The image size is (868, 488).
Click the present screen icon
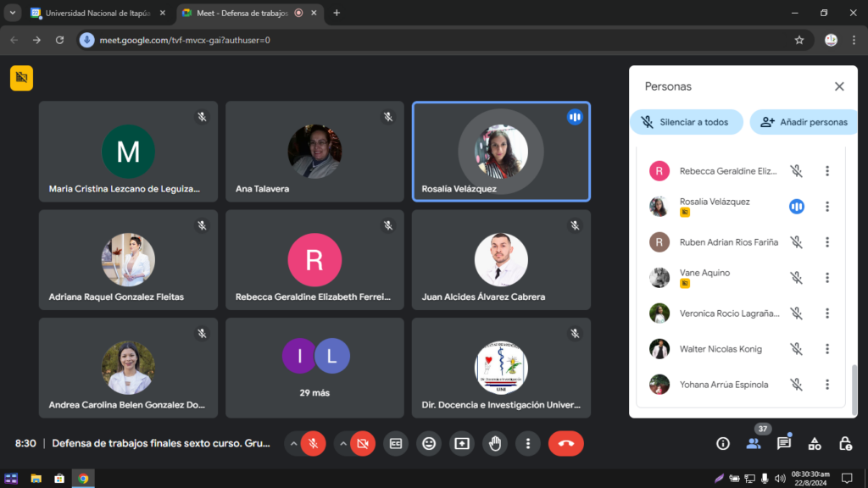(x=462, y=443)
